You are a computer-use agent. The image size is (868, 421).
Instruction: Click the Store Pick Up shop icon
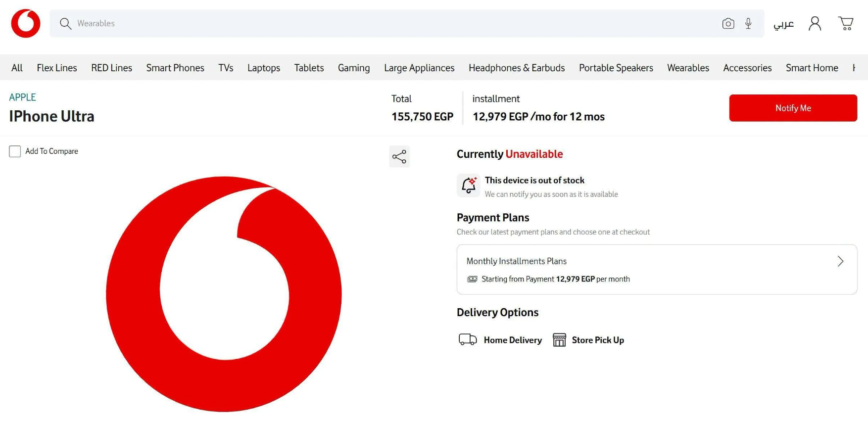(559, 340)
